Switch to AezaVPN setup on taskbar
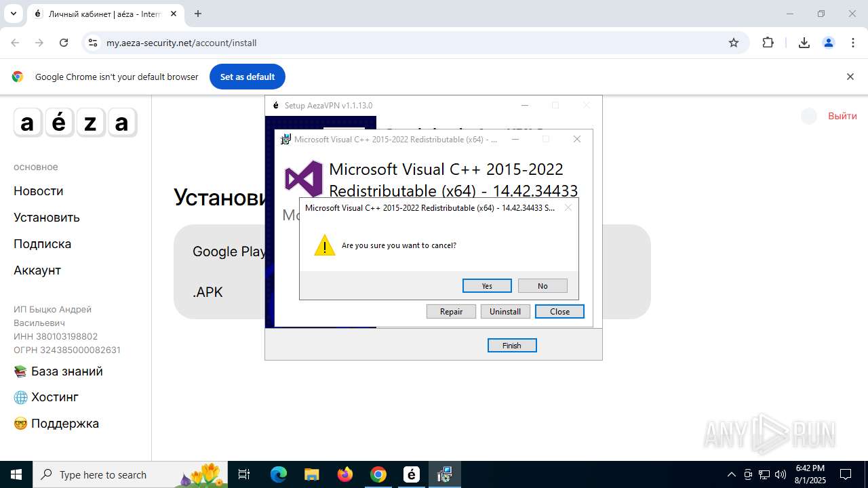Image resolution: width=868 pixels, height=488 pixels. 412,474
